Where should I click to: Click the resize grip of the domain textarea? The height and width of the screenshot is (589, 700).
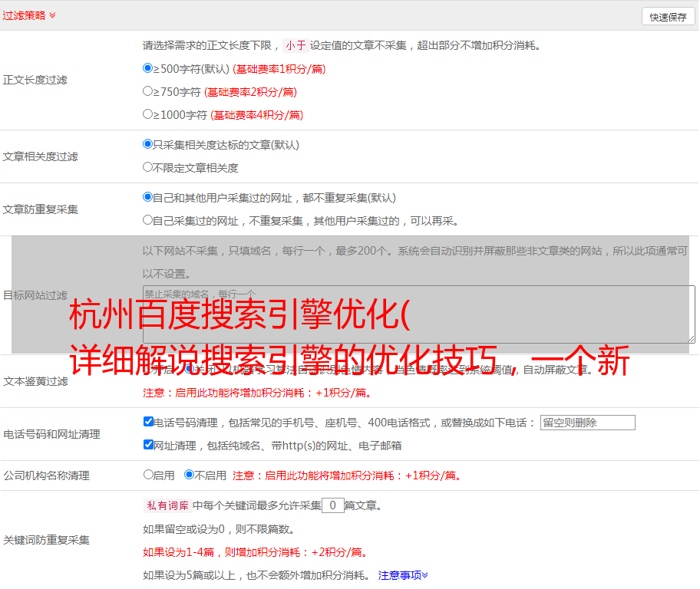tap(691, 340)
